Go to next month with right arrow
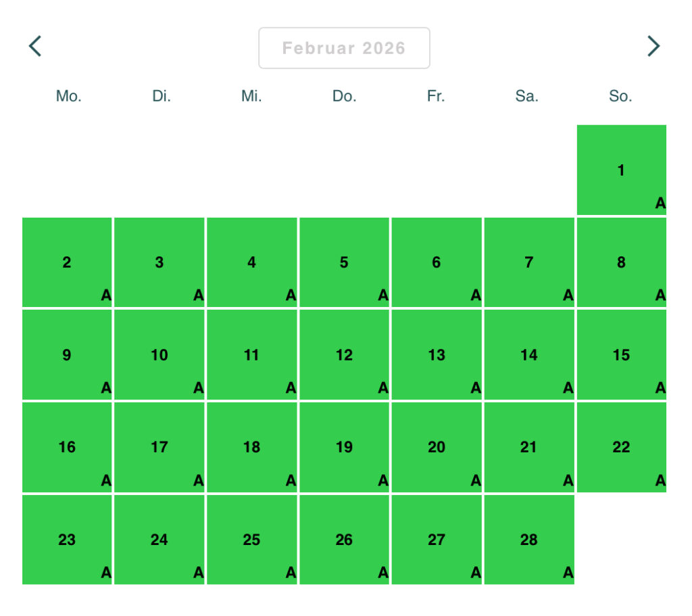Viewport: 692px width, 616px height. 653,46
